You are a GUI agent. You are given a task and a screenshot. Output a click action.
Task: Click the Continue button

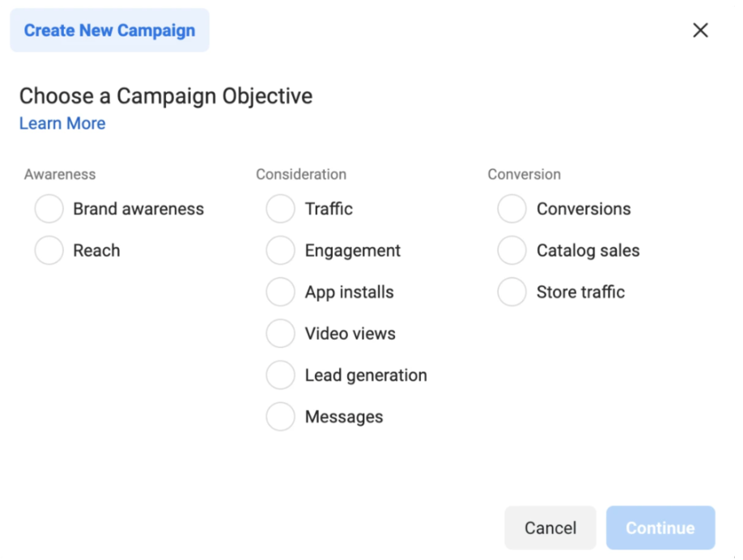[x=660, y=528]
